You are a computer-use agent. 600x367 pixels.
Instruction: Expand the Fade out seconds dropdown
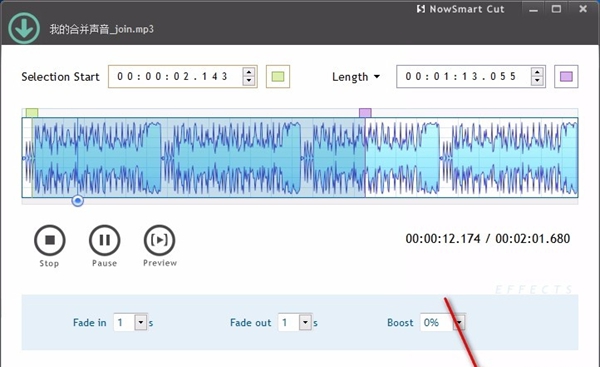pyautogui.click(x=305, y=322)
